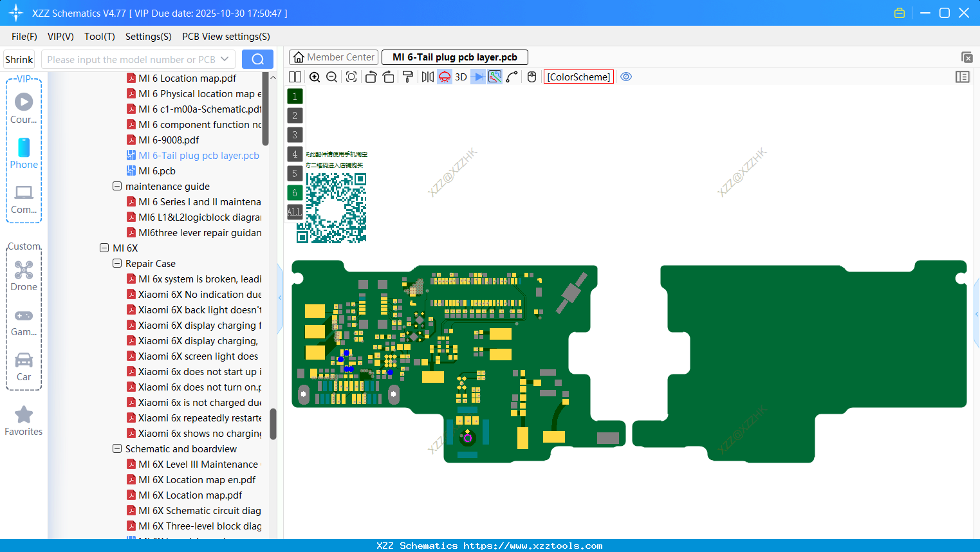Open Xiaomi 6X screen light does file
This screenshot has width=980, height=552.
point(198,356)
